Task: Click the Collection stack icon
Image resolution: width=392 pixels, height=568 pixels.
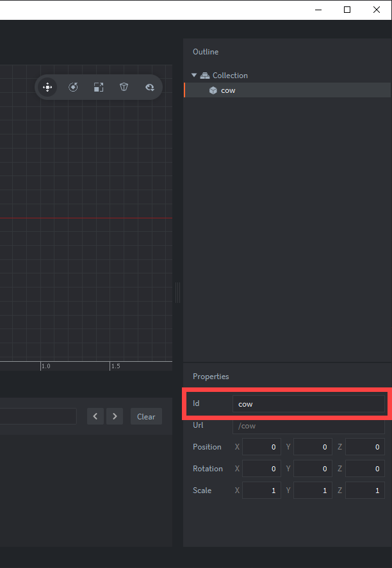Action: pos(205,76)
